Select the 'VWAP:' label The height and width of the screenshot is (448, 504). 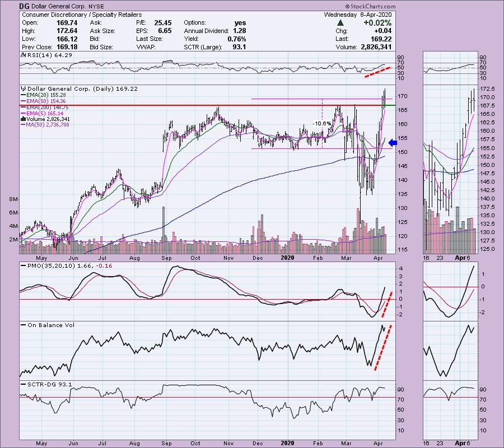pos(146,47)
